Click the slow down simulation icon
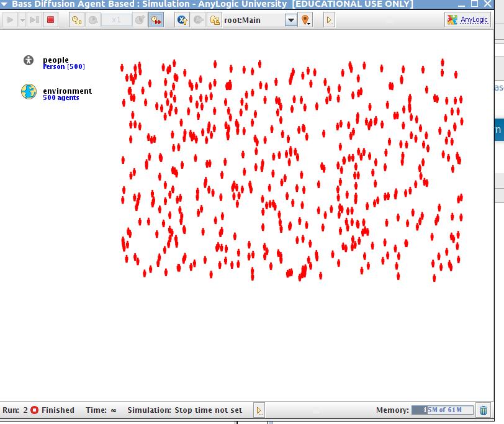This screenshot has width=504, height=424. tap(93, 20)
